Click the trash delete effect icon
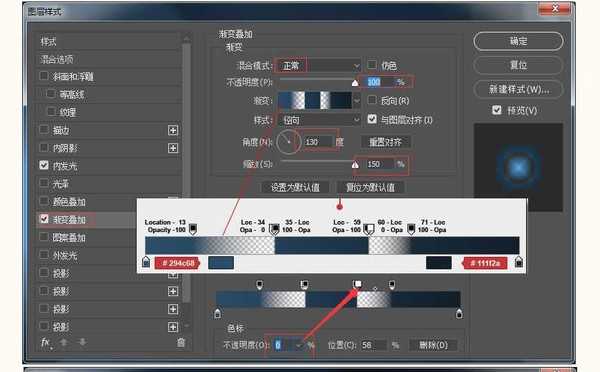The image size is (600, 372). pyautogui.click(x=181, y=343)
